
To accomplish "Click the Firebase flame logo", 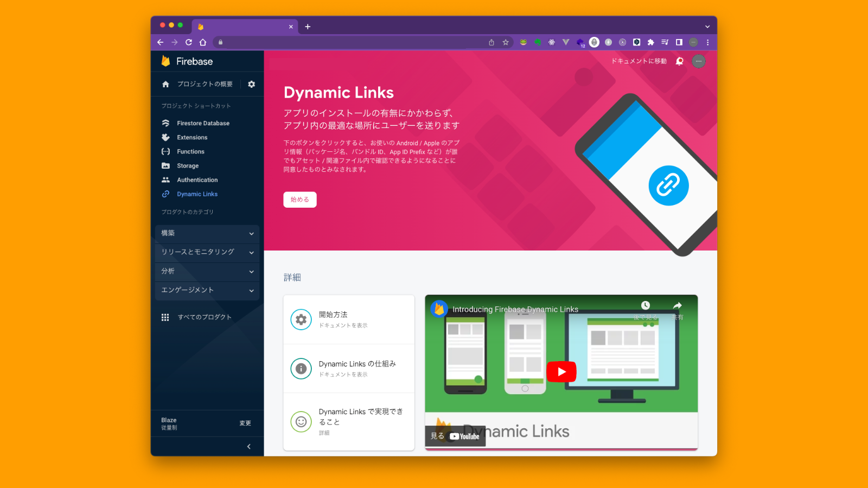I will 166,61.
